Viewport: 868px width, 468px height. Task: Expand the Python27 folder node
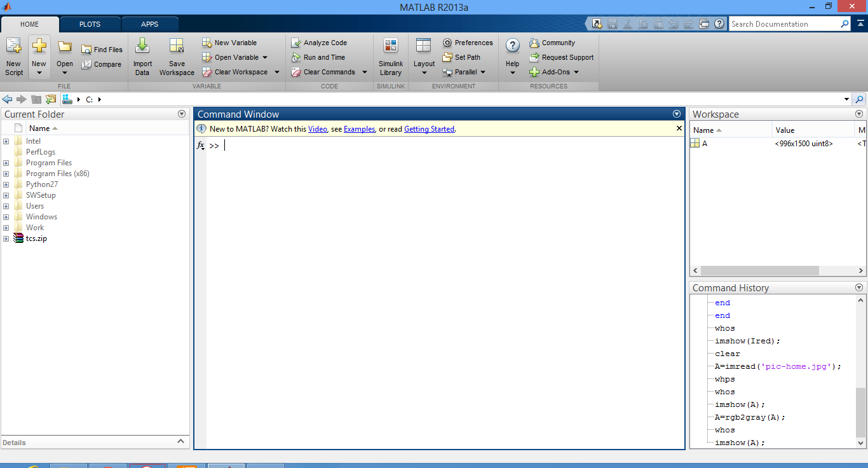point(6,184)
